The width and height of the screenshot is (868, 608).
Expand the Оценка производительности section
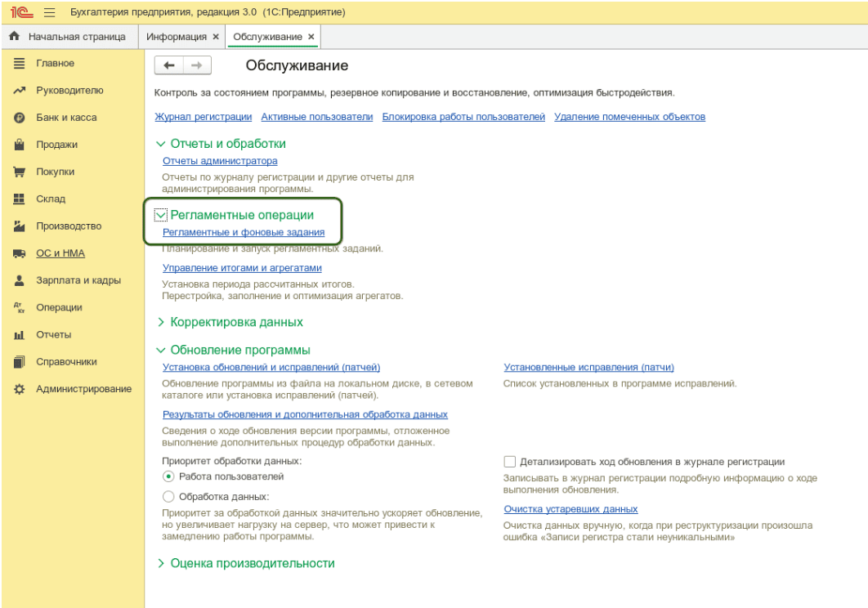click(160, 563)
